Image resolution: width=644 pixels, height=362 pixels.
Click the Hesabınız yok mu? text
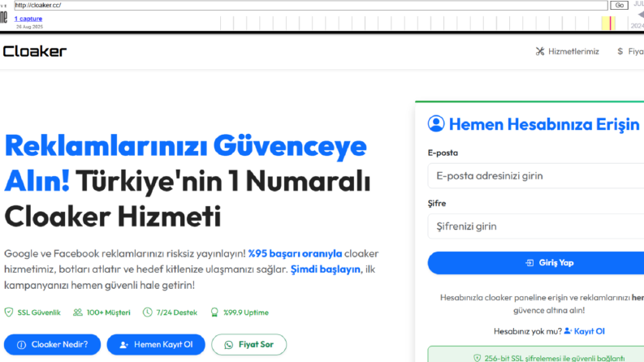coord(528,331)
